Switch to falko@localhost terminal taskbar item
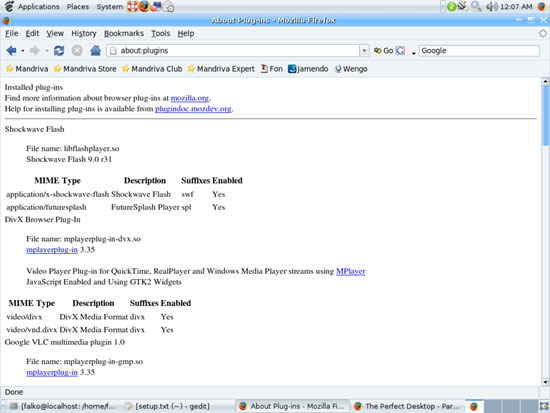The width and height of the screenshot is (550, 413). point(62,406)
